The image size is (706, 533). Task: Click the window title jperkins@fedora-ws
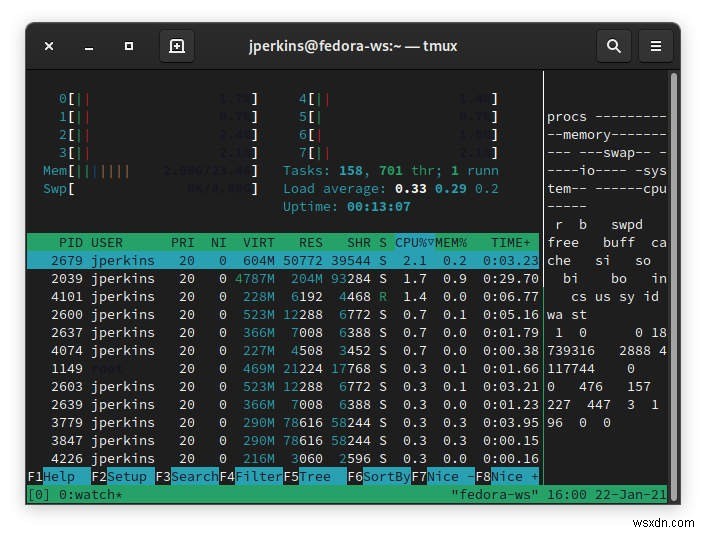click(353, 46)
